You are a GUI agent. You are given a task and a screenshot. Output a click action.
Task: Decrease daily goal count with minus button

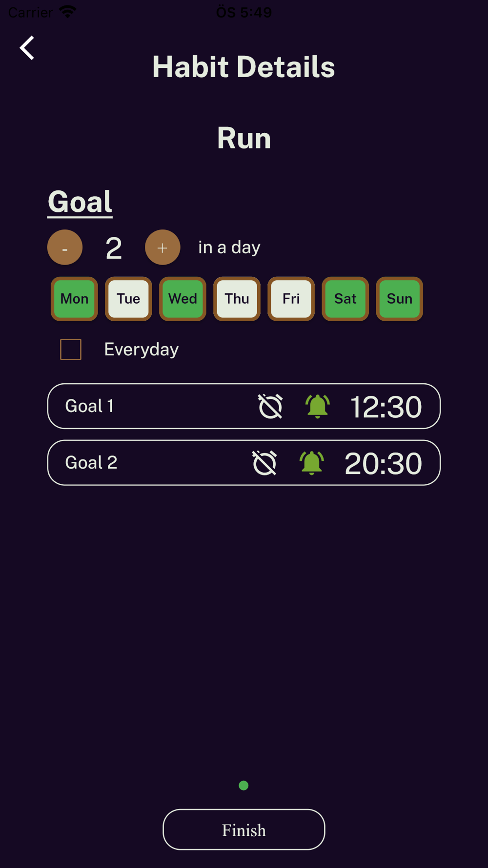pyautogui.click(x=65, y=248)
